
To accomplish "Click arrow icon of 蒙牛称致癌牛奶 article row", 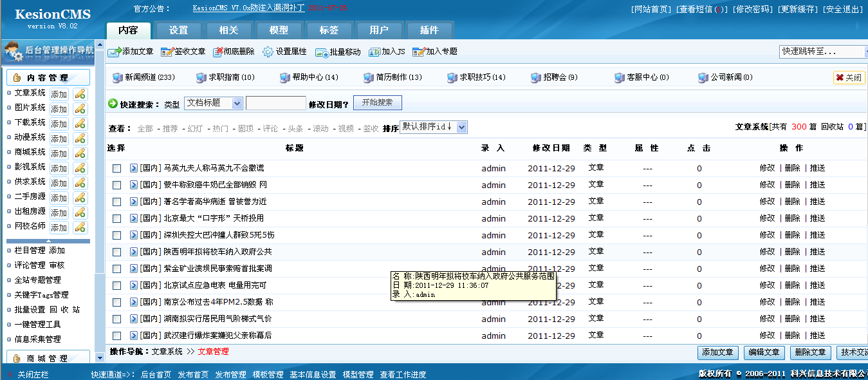I will tap(134, 185).
